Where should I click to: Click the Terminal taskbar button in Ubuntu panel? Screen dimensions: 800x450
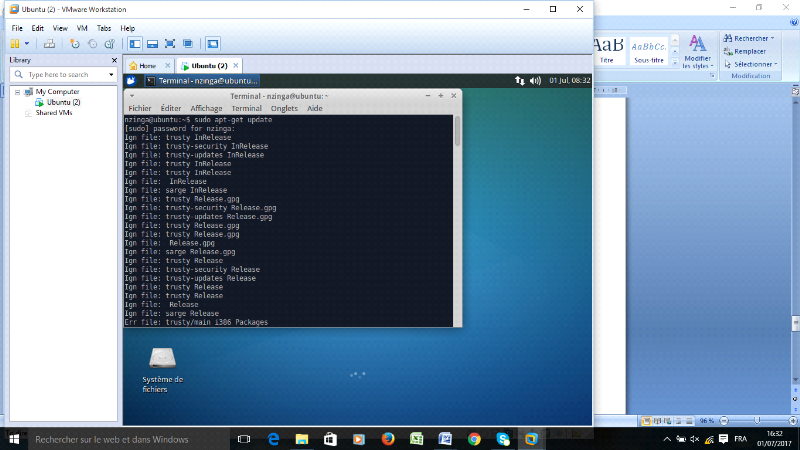click(199, 80)
